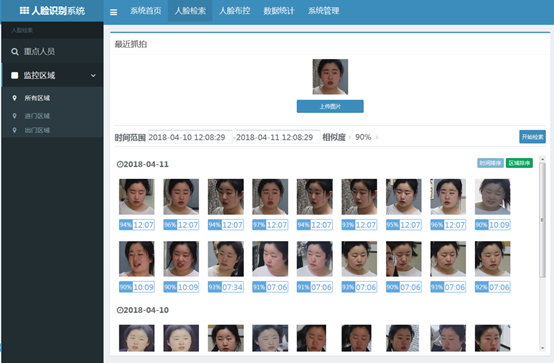Click the location pin icon for 进门区域
The image size is (554, 363).
pos(14,116)
